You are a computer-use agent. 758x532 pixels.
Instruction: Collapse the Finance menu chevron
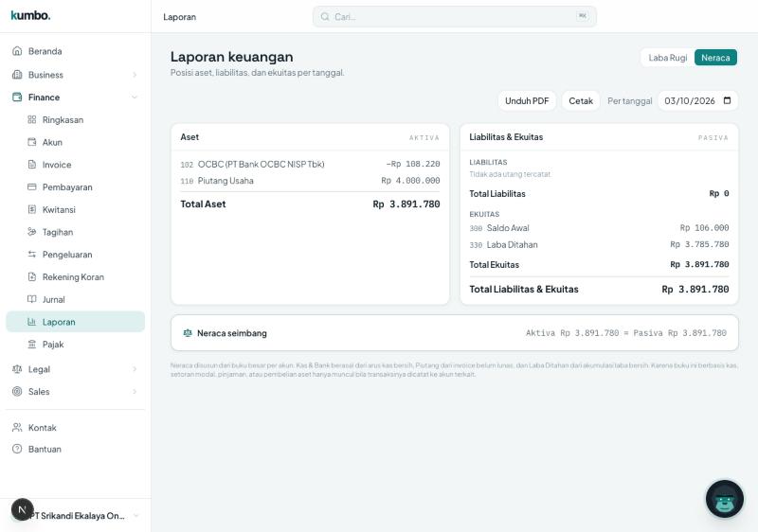tap(135, 98)
